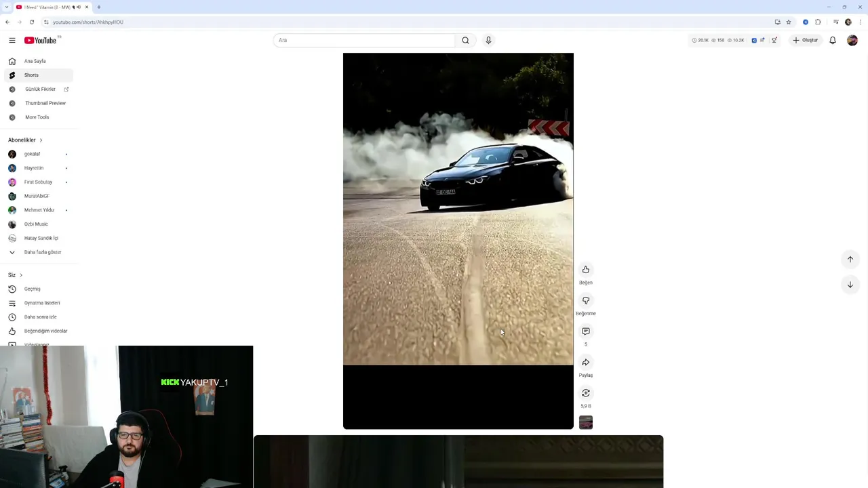This screenshot has width=868, height=488.
Task: Bookmark page with the star icon
Action: 789,22
